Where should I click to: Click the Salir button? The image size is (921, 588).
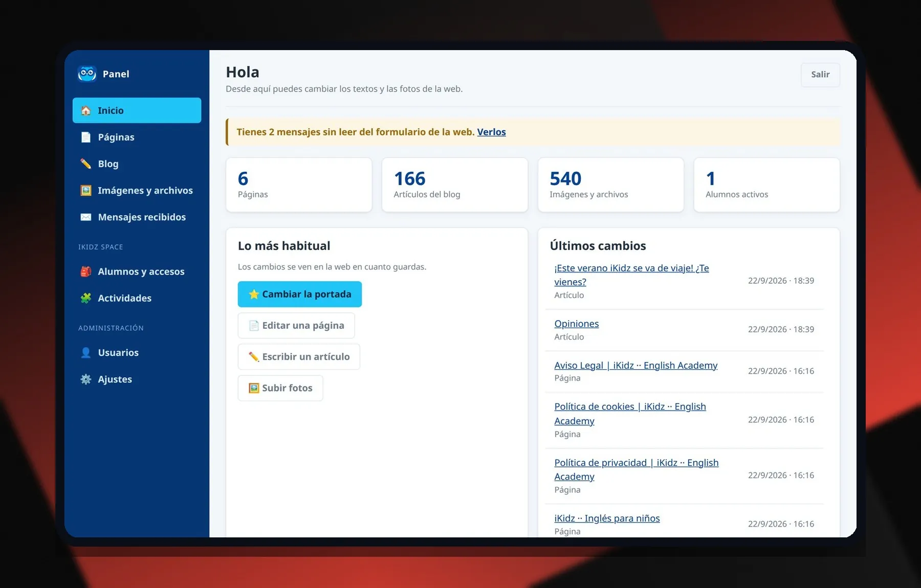820,75
